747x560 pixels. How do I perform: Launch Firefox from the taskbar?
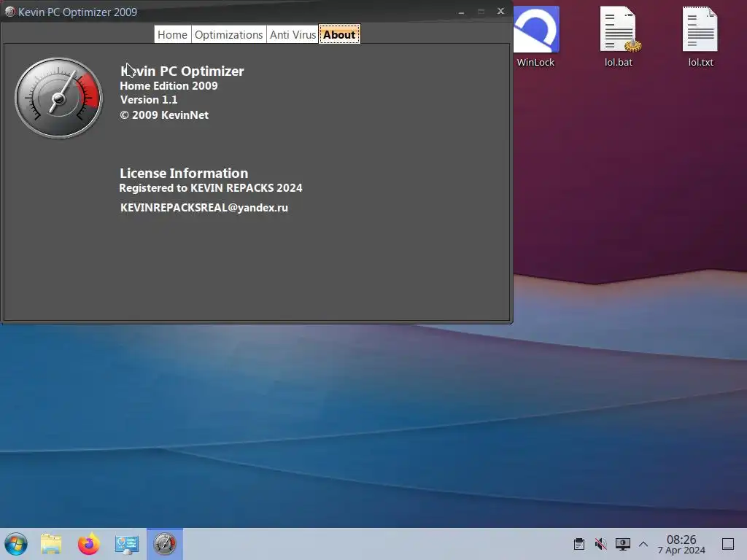pyautogui.click(x=89, y=544)
